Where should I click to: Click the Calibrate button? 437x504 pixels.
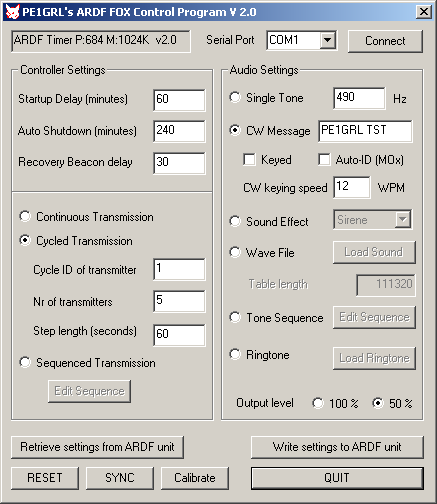point(195,478)
